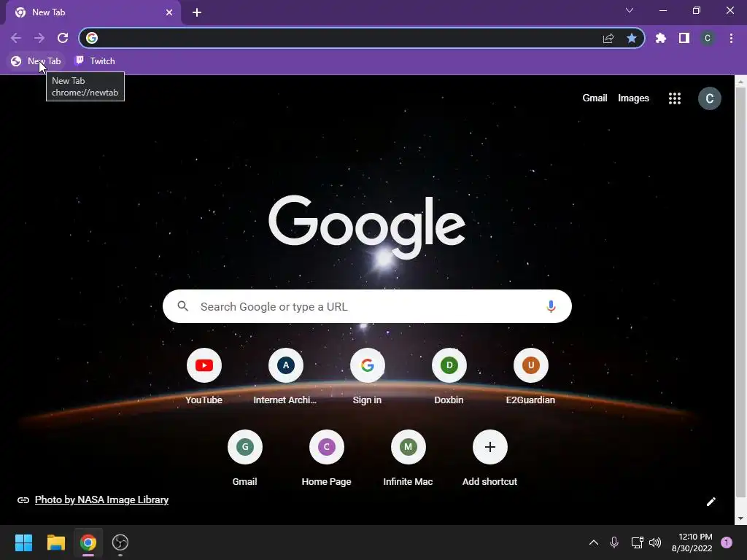Viewport: 747px width, 560px height.
Task: Start voice search with microphone icon
Action: coord(551,306)
